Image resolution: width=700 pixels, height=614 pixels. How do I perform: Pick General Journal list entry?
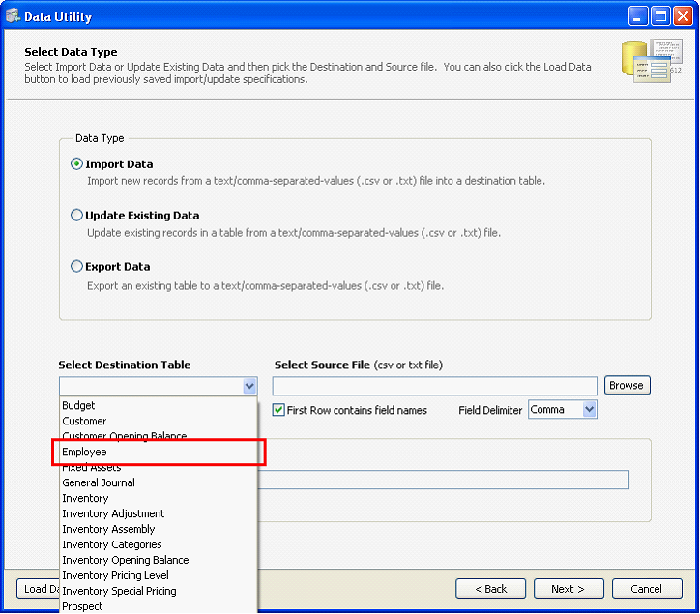[99, 482]
